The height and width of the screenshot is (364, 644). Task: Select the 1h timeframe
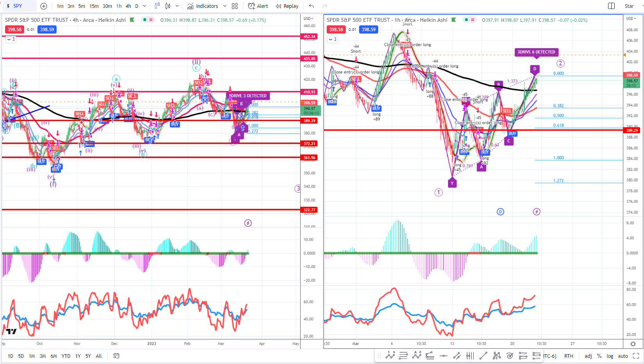click(119, 6)
